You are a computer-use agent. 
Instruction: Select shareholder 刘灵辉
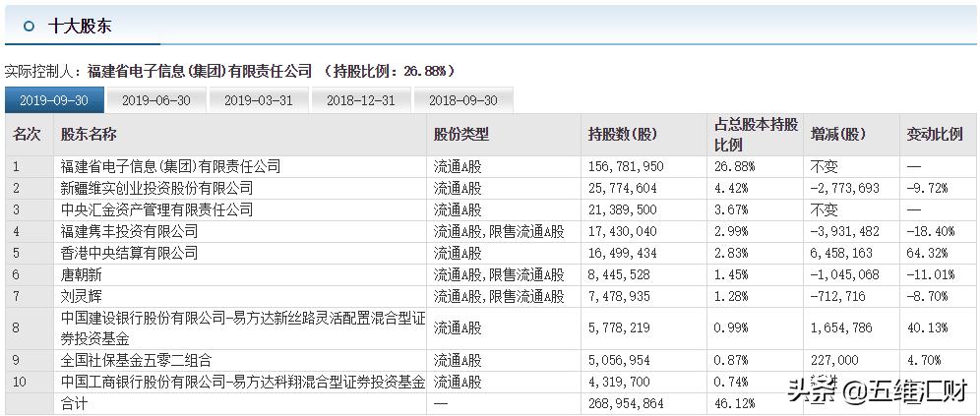(82, 296)
